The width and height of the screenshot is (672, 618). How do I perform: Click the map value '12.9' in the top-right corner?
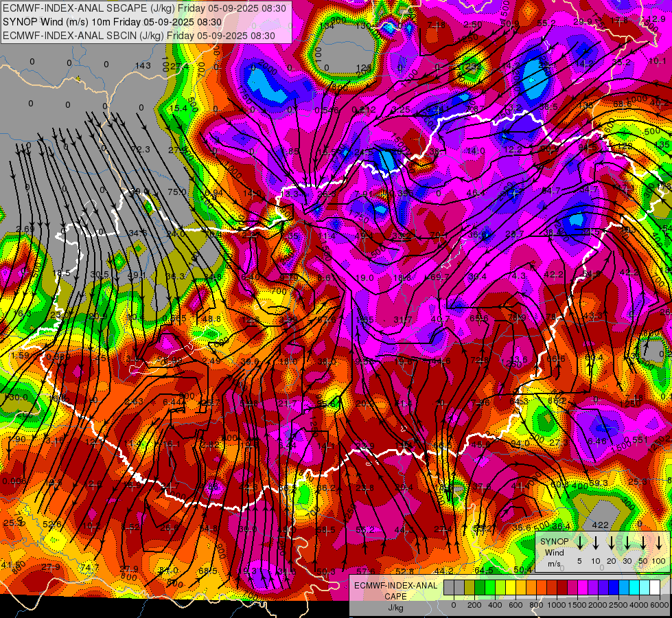tap(656, 19)
